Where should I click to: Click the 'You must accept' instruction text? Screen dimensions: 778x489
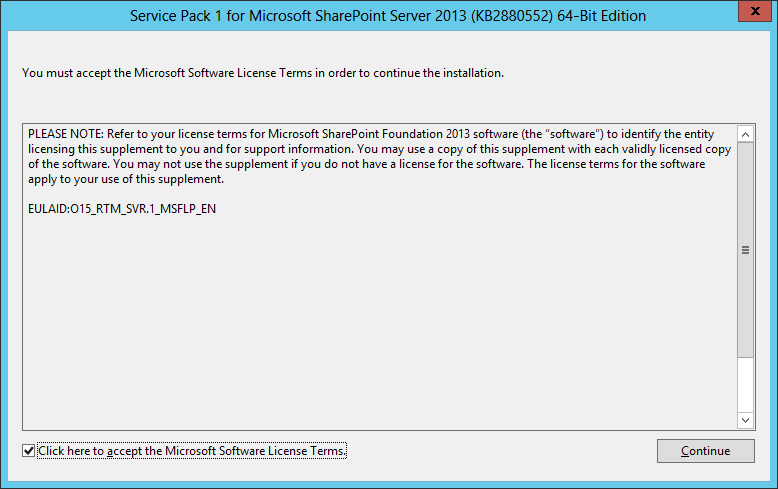(x=263, y=73)
